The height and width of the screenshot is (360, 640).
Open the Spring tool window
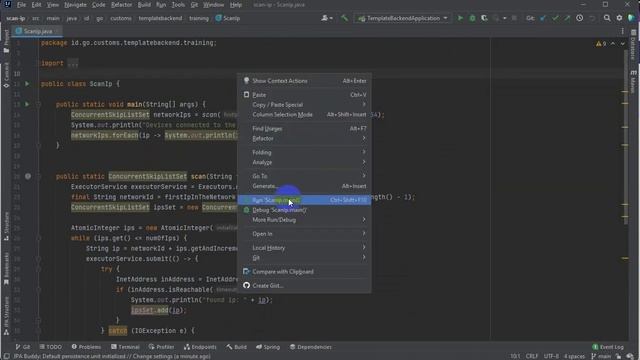coord(268,347)
